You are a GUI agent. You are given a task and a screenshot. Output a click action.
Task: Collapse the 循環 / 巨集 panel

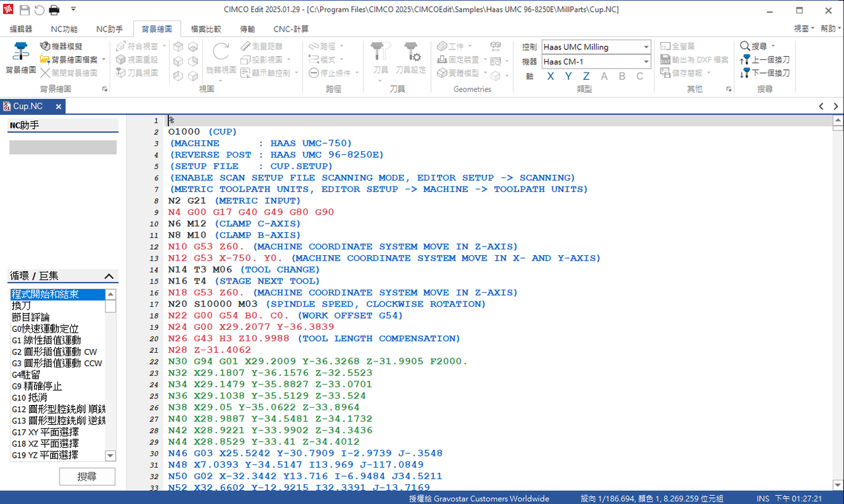[109, 276]
